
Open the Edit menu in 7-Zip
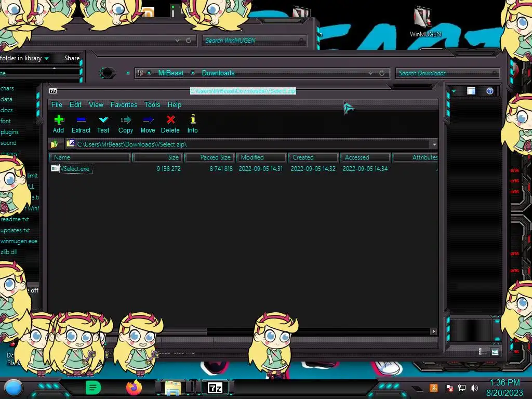coord(75,105)
